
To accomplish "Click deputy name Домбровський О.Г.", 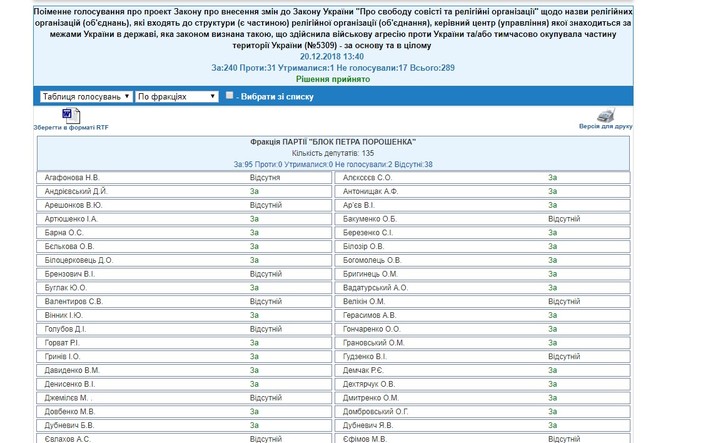I will [x=376, y=411].
